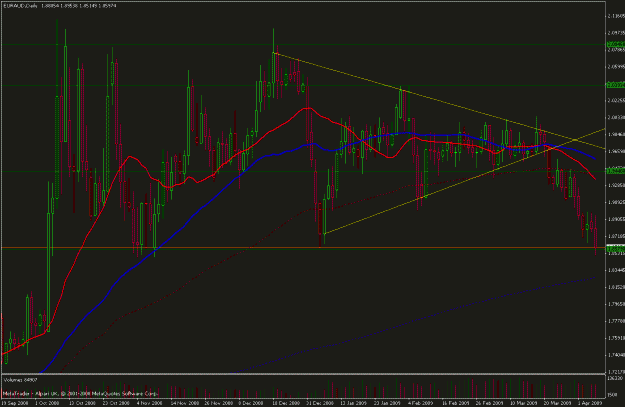
Task: Click the 18 Dec 2008 date label
Action: tap(287, 403)
